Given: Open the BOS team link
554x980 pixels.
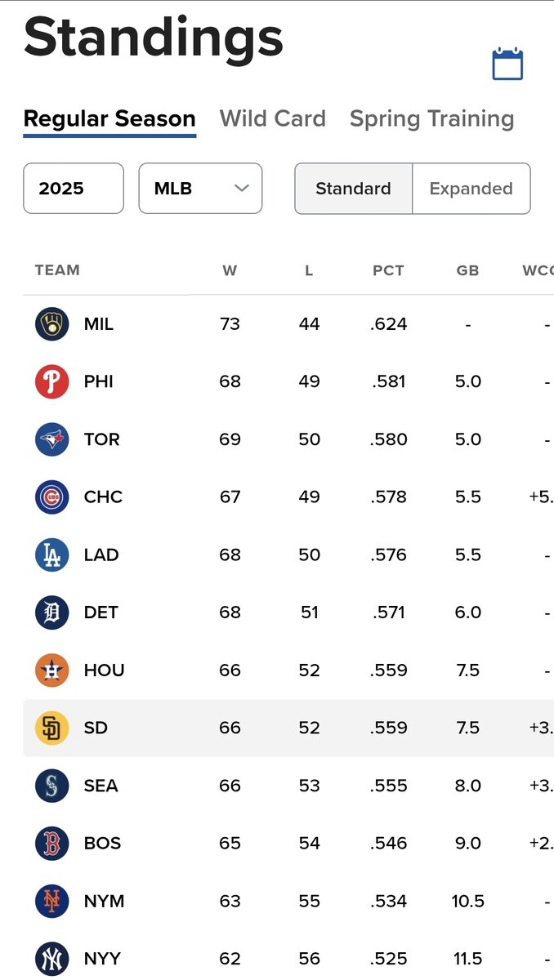Looking at the screenshot, I should click(102, 844).
